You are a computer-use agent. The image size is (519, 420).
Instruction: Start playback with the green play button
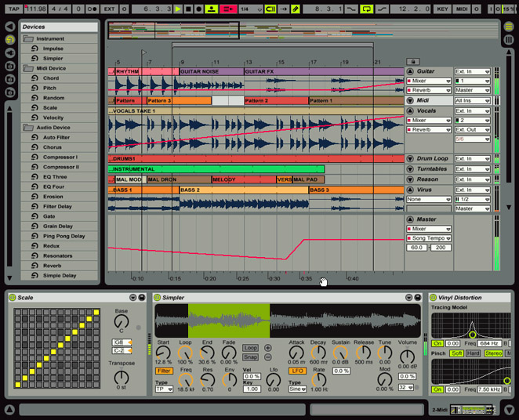click(x=179, y=9)
